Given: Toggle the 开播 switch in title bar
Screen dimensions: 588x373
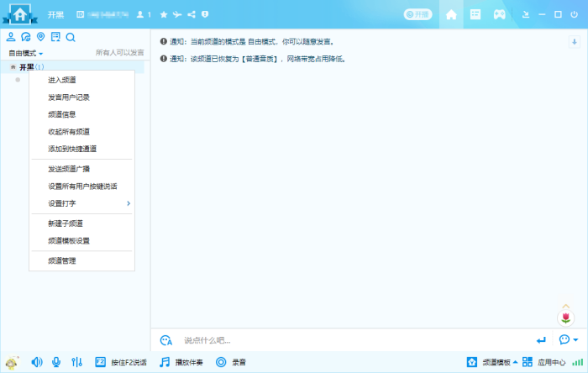Looking at the screenshot, I should tap(417, 14).
